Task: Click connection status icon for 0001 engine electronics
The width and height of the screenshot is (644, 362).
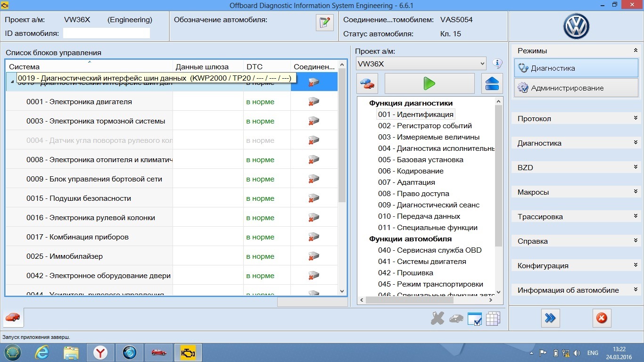Action: [x=314, y=102]
